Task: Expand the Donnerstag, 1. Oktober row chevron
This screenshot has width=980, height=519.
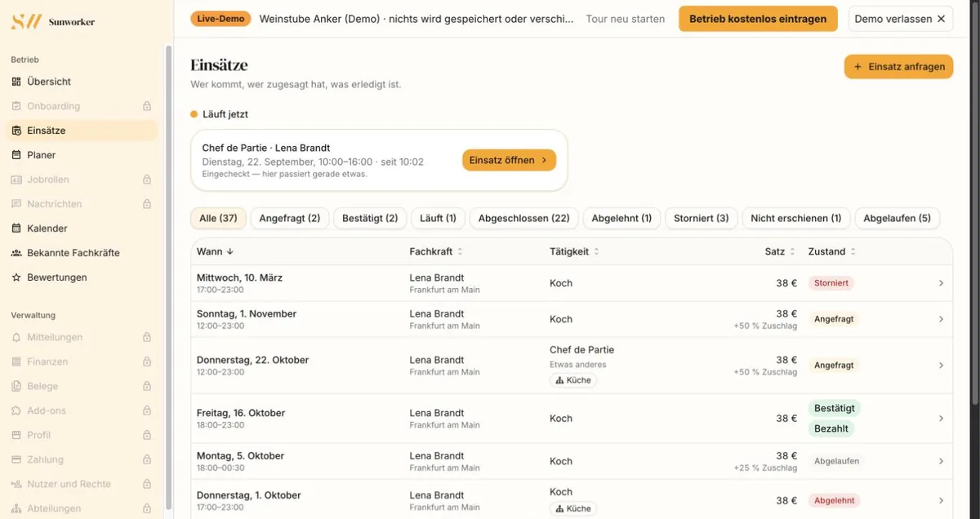Action: click(941, 500)
